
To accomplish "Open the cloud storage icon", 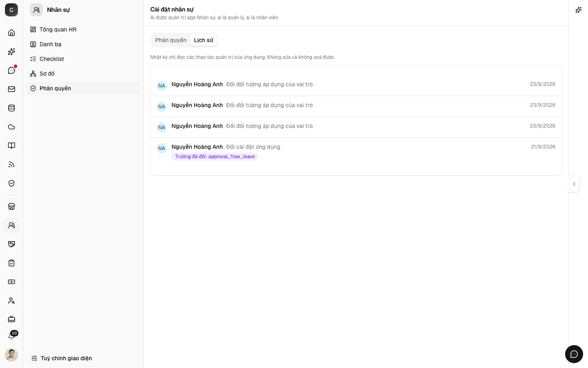I will [11, 127].
